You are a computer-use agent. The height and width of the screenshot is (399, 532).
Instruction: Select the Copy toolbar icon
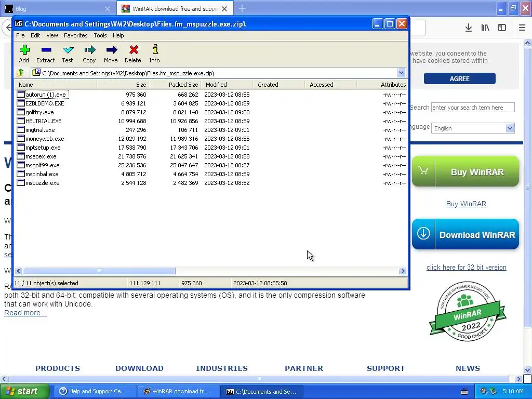[89, 50]
